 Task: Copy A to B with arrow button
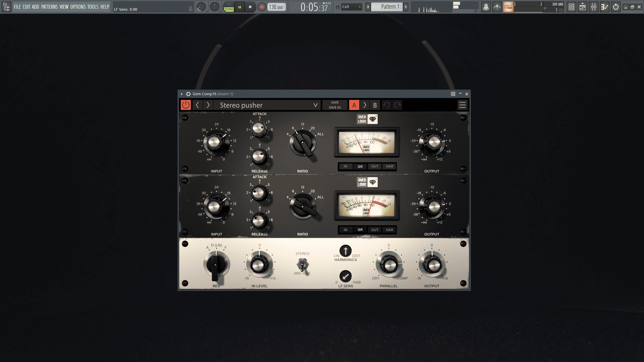[x=365, y=105]
